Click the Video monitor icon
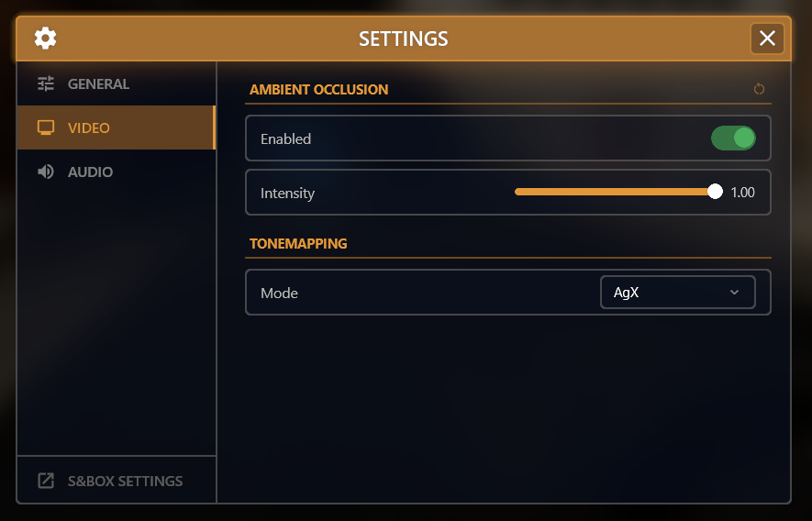Image resolution: width=812 pixels, height=521 pixels. coord(46,128)
